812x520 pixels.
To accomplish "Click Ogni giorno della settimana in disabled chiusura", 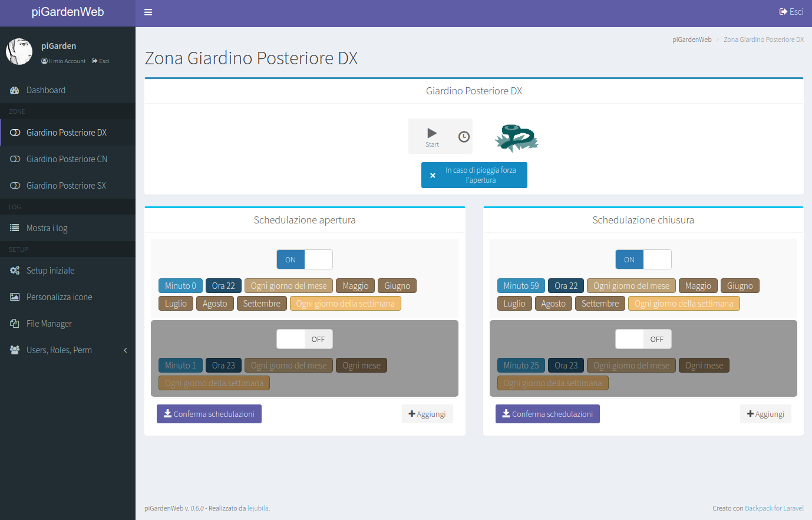I will [x=553, y=383].
